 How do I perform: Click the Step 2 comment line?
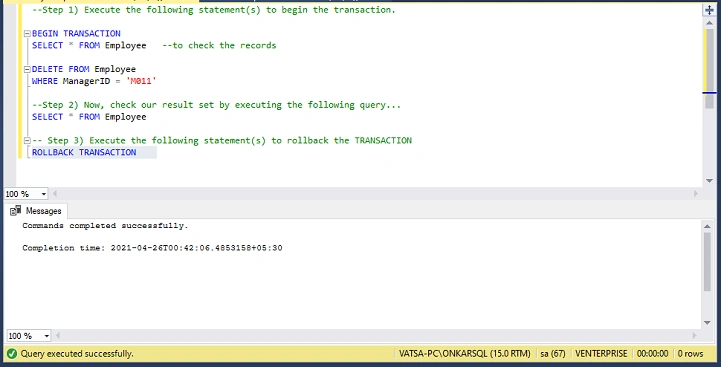pyautogui.click(x=217, y=105)
